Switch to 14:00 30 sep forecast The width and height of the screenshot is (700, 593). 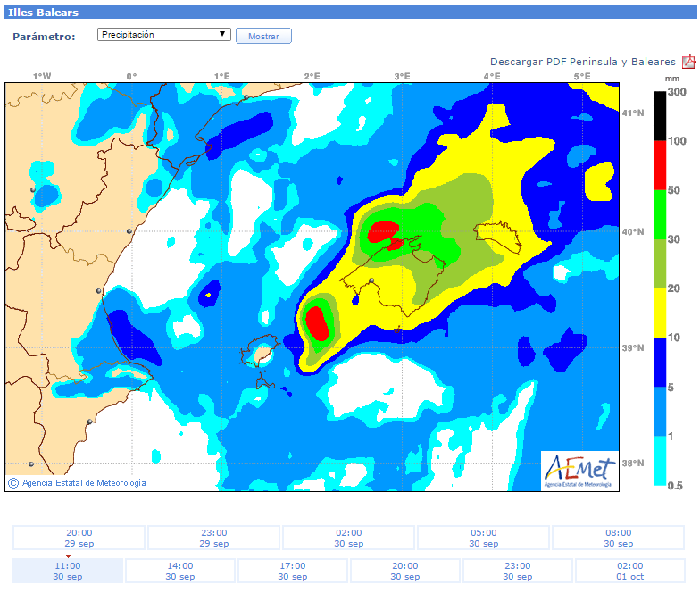pos(180,571)
